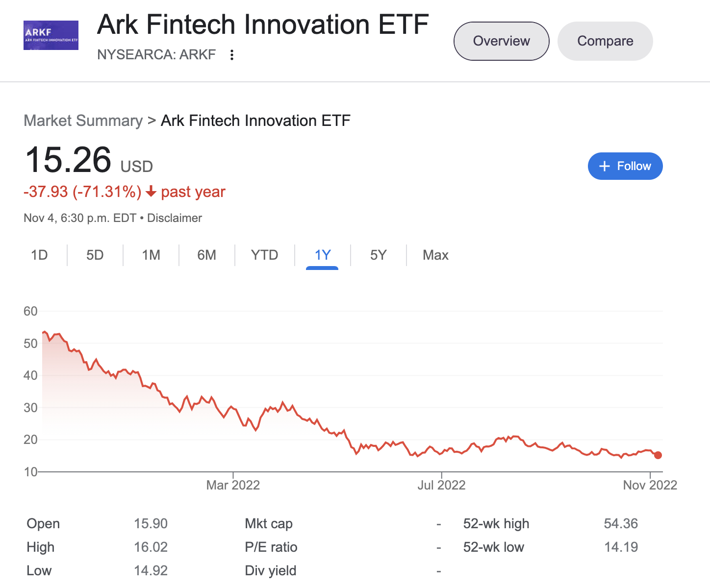Viewport: 710px width, 588px height.
Task: Switch to the Max range tab
Action: pyautogui.click(x=436, y=255)
